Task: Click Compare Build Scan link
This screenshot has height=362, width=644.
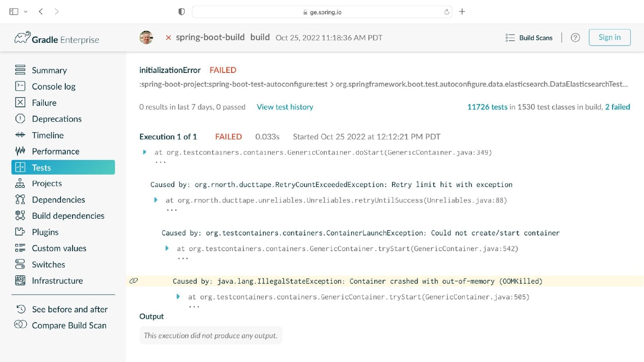Action: [x=69, y=325]
